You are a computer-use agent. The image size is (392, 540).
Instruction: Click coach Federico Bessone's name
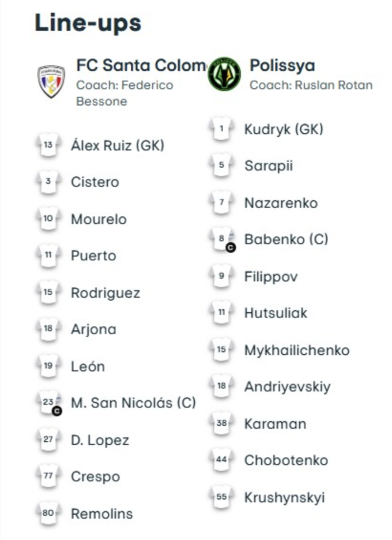pos(125,93)
